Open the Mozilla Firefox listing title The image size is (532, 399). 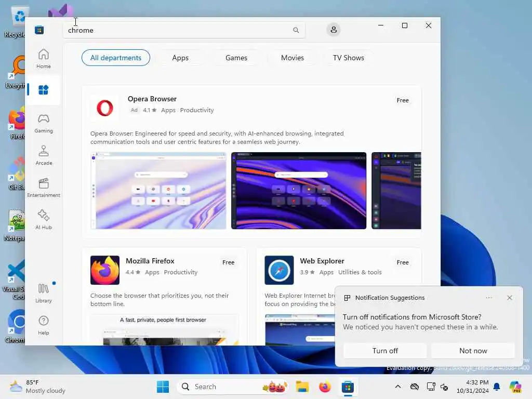(x=150, y=261)
